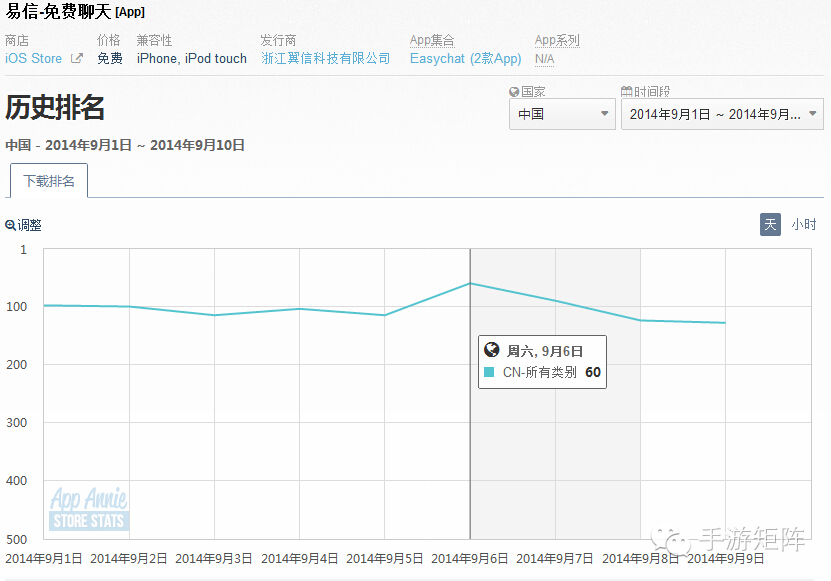Switch chart granularity to 小时

click(x=803, y=224)
